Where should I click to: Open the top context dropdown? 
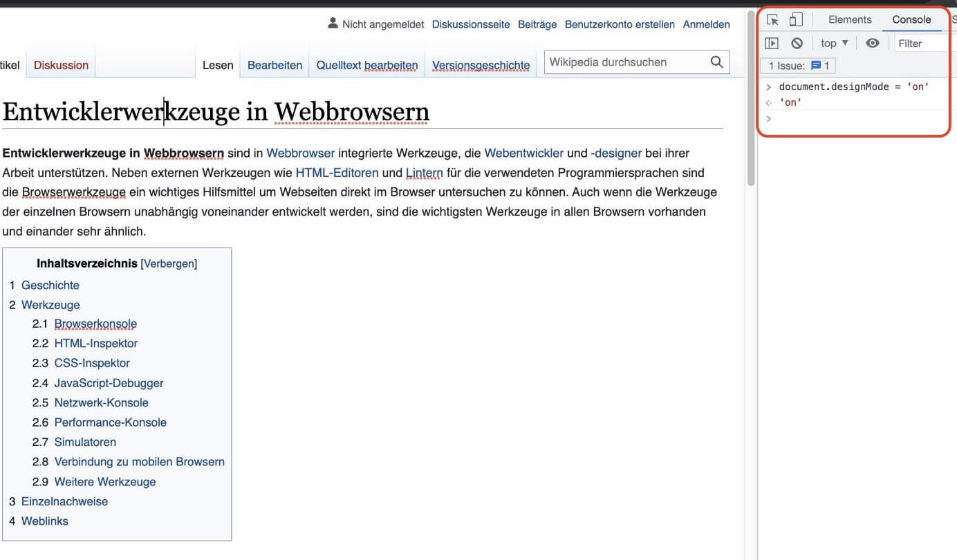[x=835, y=43]
